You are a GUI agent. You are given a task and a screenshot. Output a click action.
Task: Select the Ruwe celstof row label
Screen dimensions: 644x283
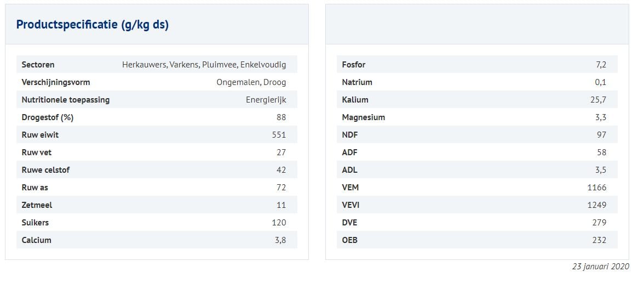[x=45, y=170]
